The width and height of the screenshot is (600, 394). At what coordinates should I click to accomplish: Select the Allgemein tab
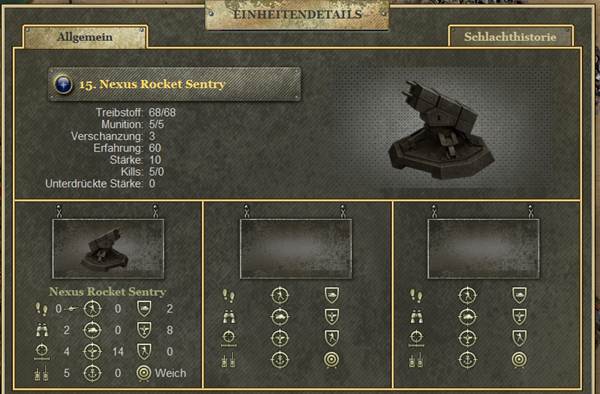85,37
